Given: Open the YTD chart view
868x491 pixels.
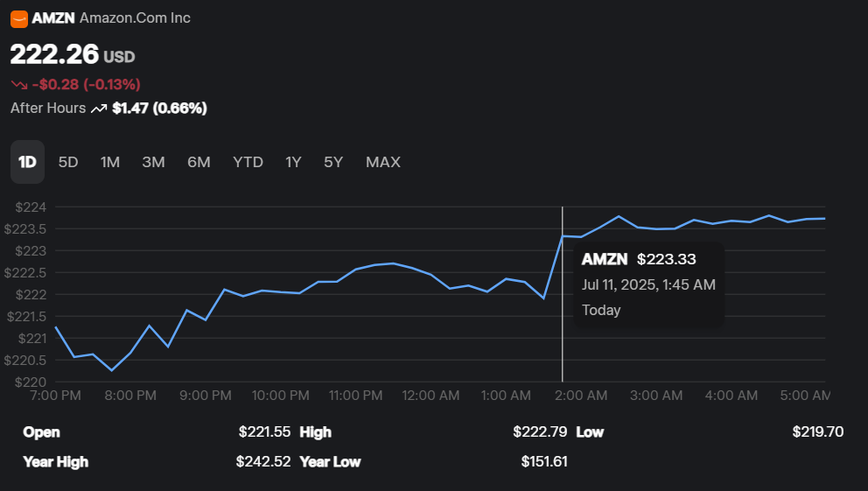Looking at the screenshot, I should pyautogui.click(x=248, y=162).
